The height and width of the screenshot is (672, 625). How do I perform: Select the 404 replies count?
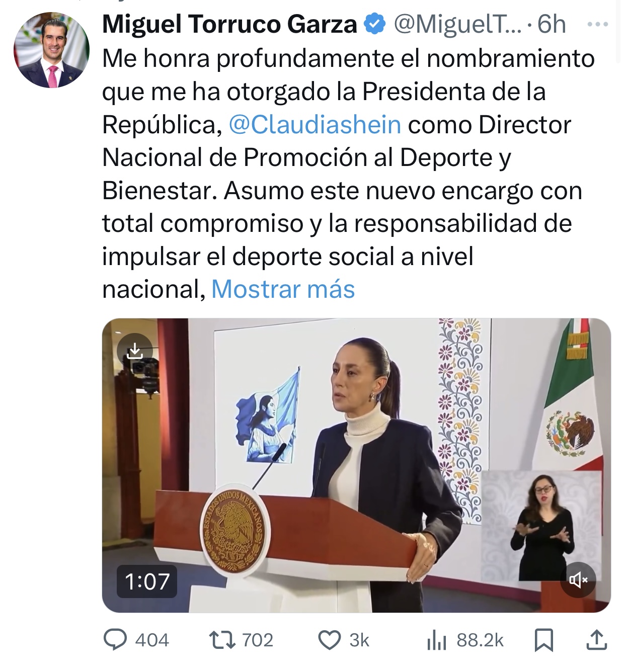click(152, 640)
